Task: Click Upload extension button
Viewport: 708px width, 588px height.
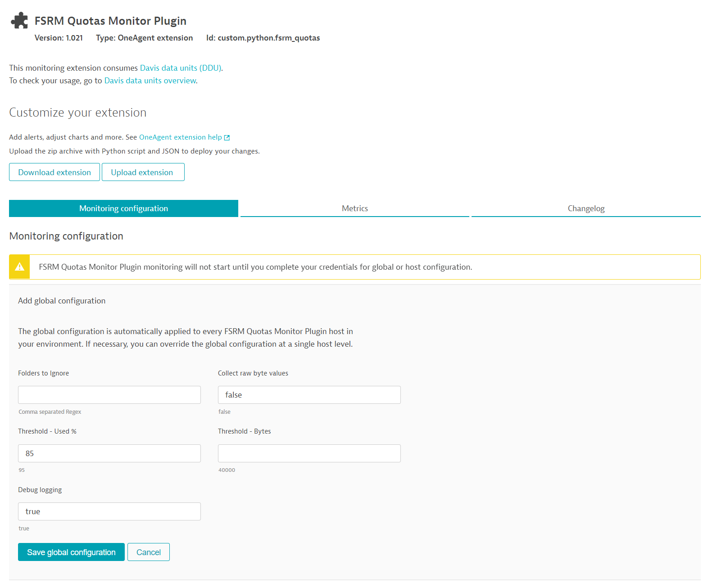Action: [143, 172]
